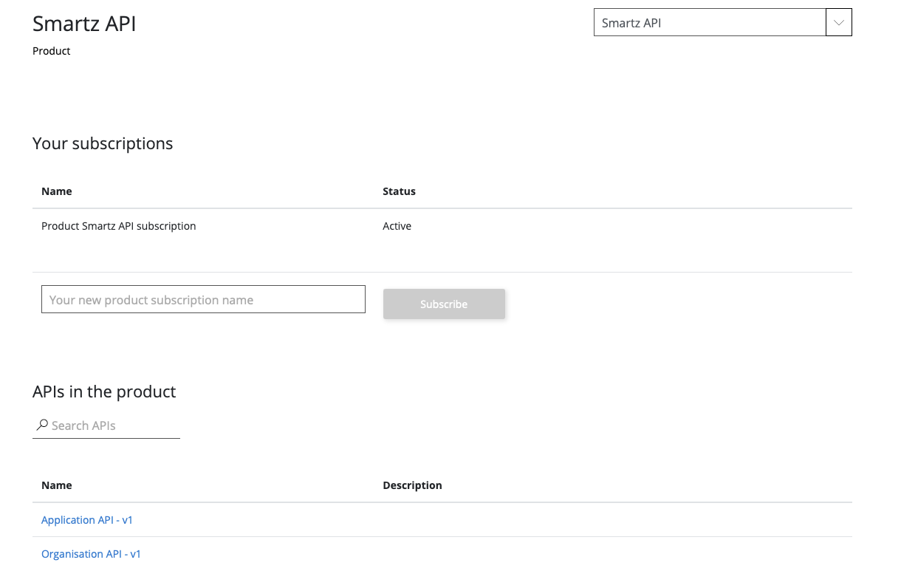Click the APIs in the product heading
901x588 pixels.
pyautogui.click(x=104, y=392)
